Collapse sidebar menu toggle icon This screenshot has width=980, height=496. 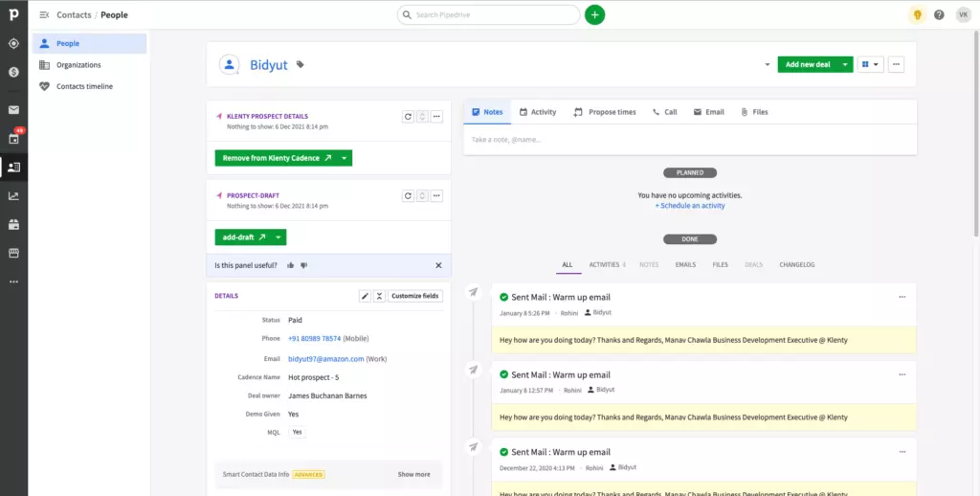point(44,14)
